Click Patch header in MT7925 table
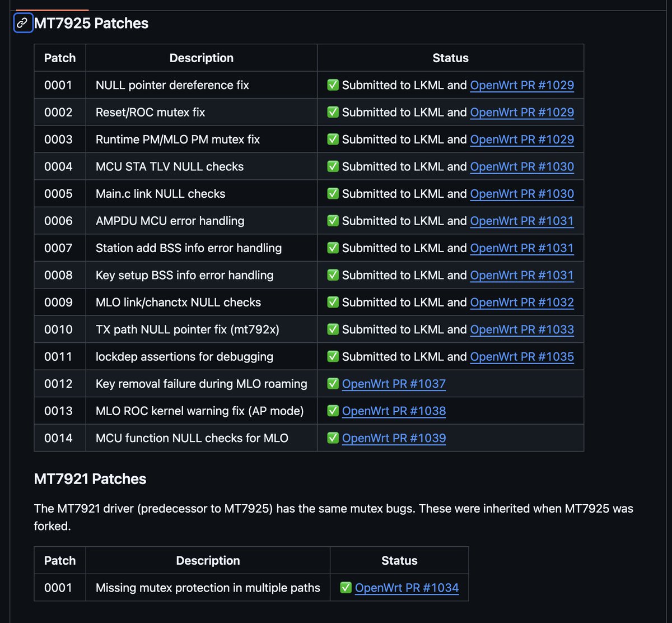This screenshot has height=623, width=672. click(x=60, y=58)
